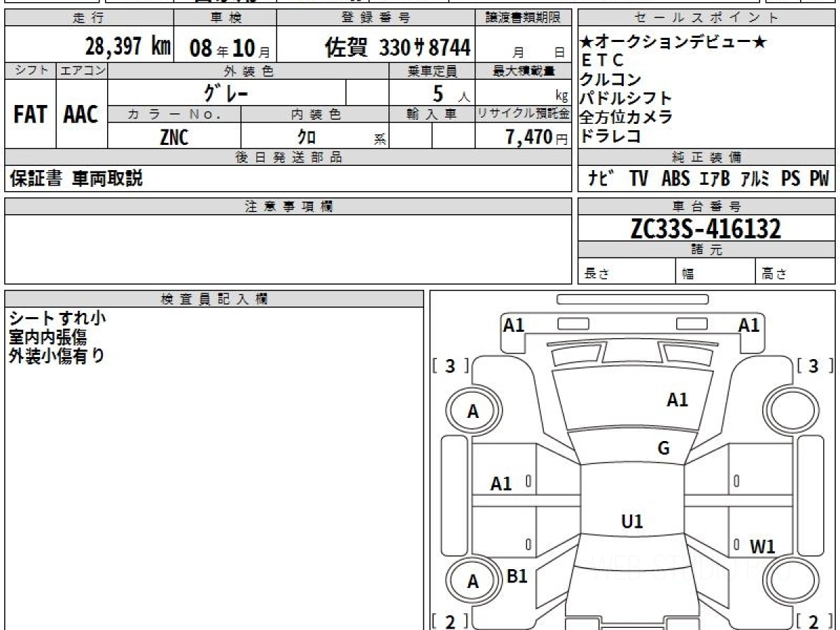Select the アルミ equipment item
The width and height of the screenshot is (840, 630).
pyautogui.click(x=756, y=179)
